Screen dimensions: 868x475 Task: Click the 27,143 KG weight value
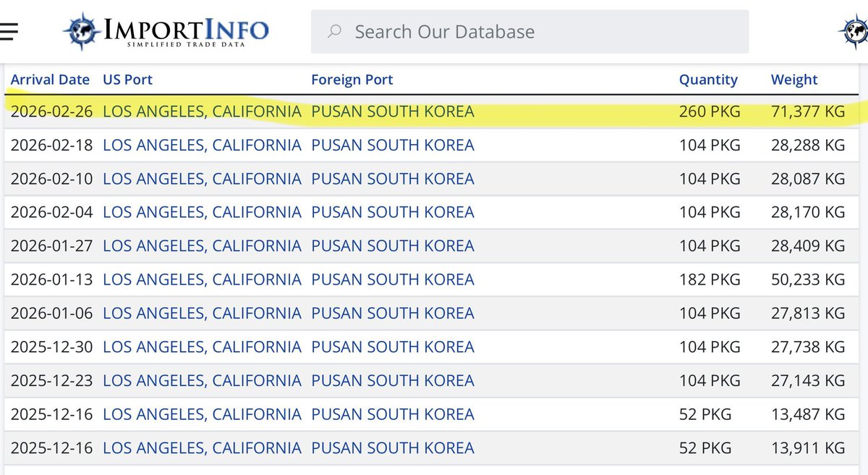pos(808,380)
